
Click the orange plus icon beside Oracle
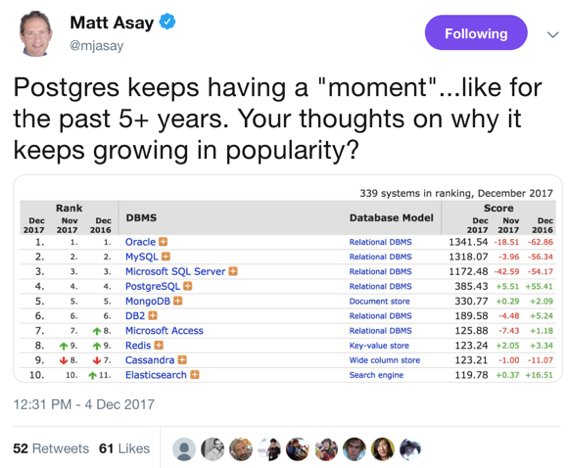click(x=163, y=242)
